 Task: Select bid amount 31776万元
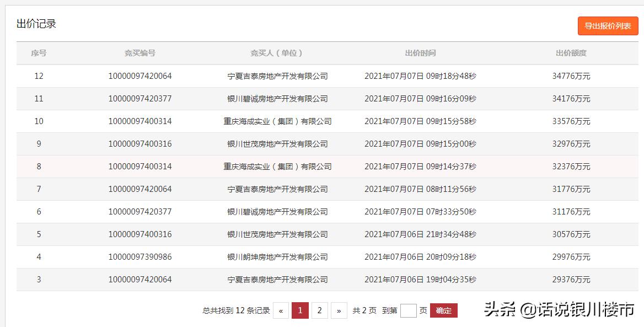[571, 189]
